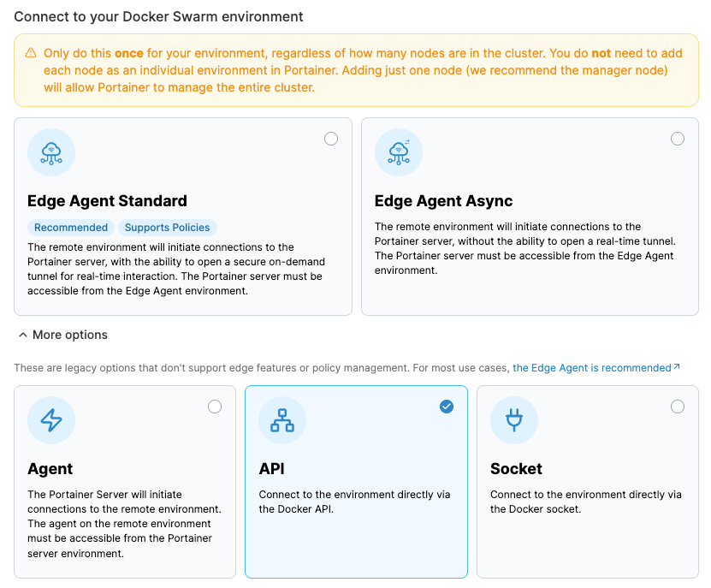Click the checked API radio button
Screen dimensions: 711x588
pyautogui.click(x=447, y=407)
